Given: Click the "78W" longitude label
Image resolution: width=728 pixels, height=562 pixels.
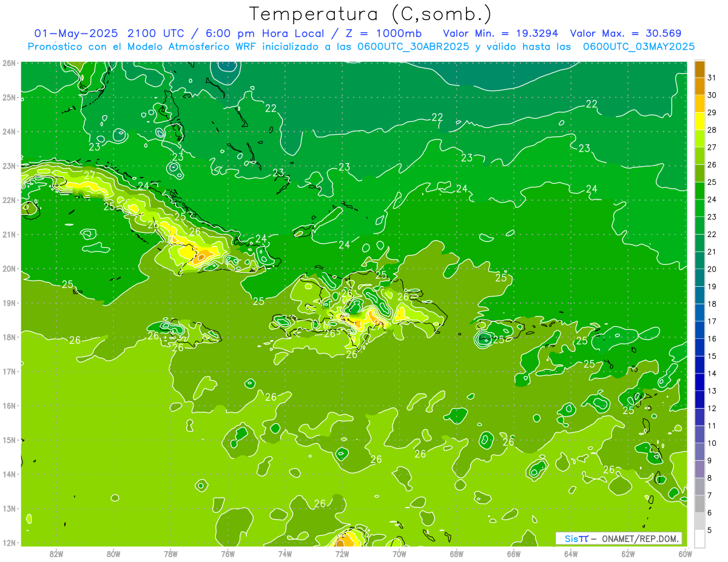Looking at the screenshot, I should pos(170,554).
